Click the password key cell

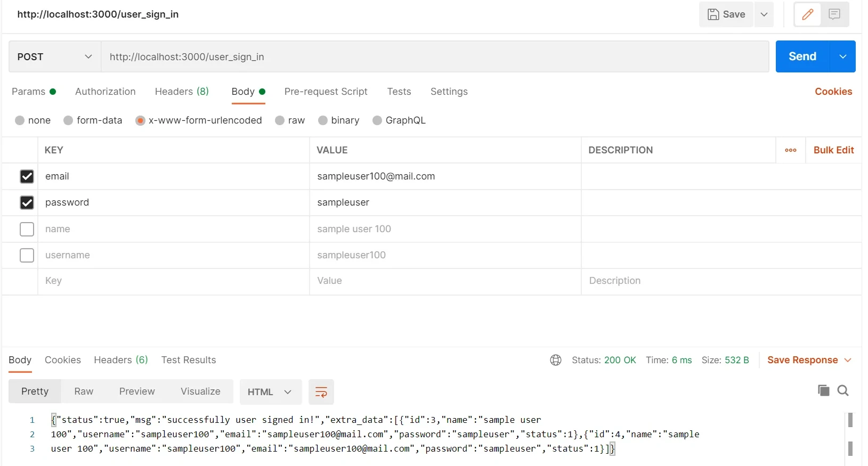[x=174, y=202]
